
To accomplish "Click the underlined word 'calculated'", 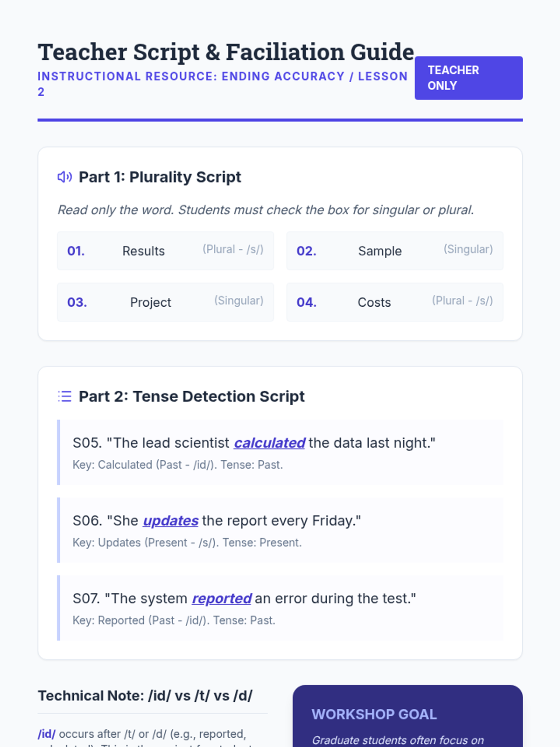I will (x=269, y=443).
